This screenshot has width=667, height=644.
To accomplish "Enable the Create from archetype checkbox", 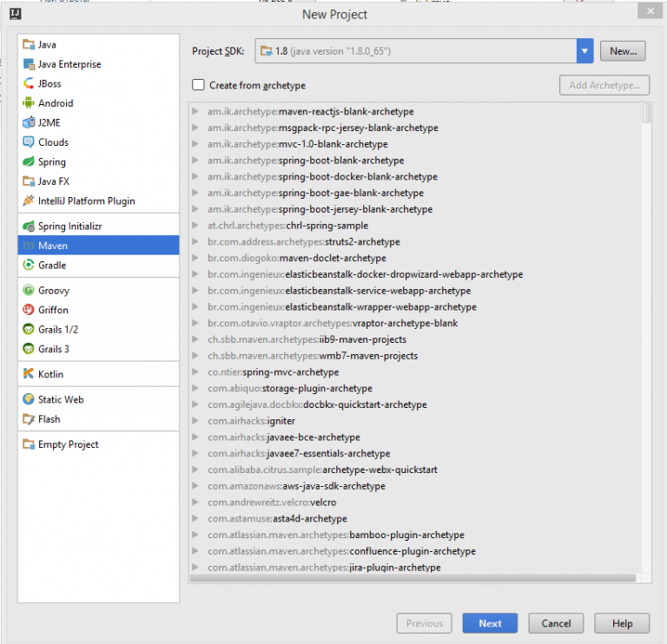I will tap(199, 85).
